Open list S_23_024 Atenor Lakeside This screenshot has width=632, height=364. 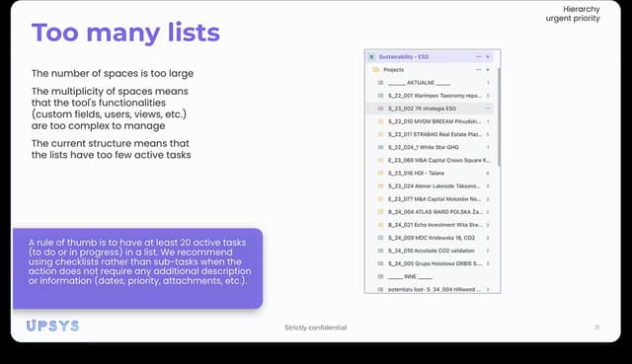434,185
